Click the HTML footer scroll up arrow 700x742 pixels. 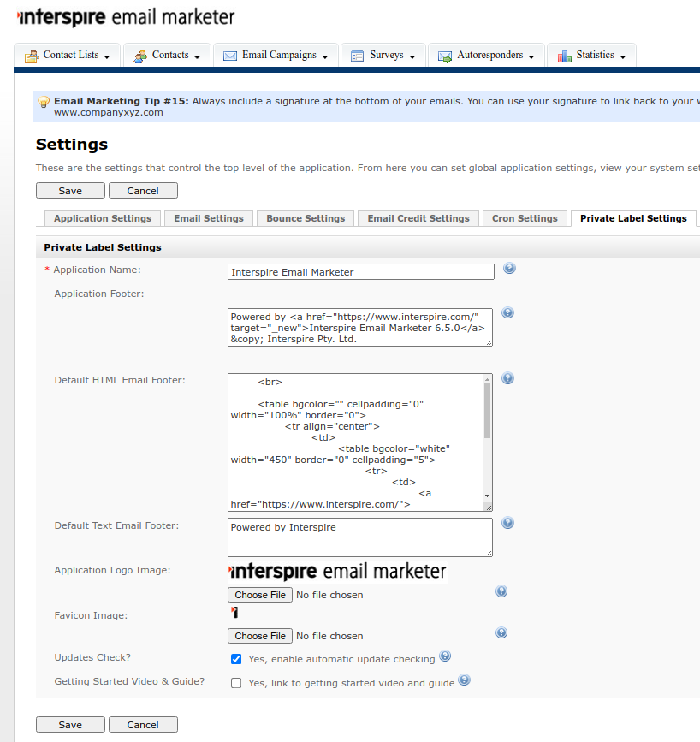coord(487,379)
